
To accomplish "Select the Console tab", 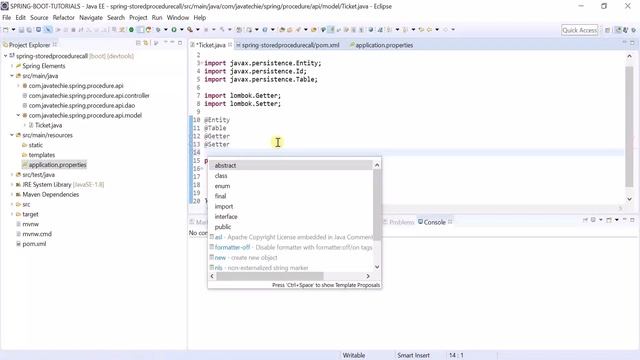I will (434, 222).
